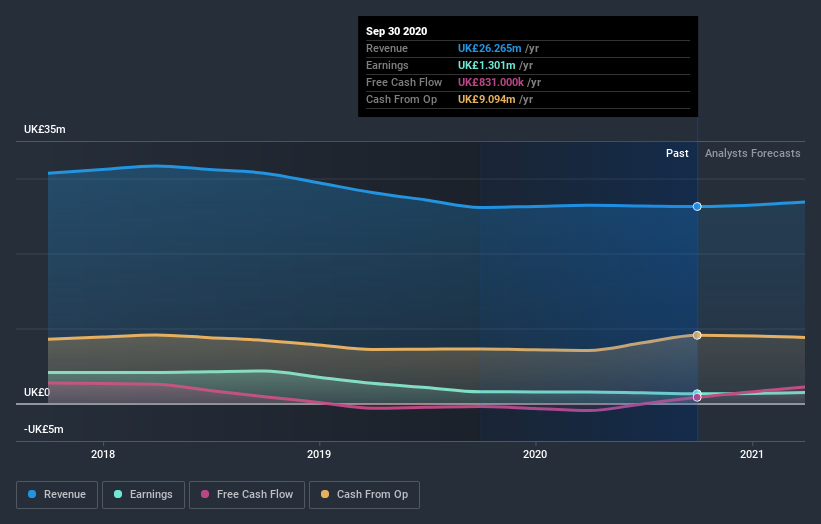Viewport: 821px width, 524px height.
Task: Click the Revenue label in the tooltip
Action: (387, 48)
